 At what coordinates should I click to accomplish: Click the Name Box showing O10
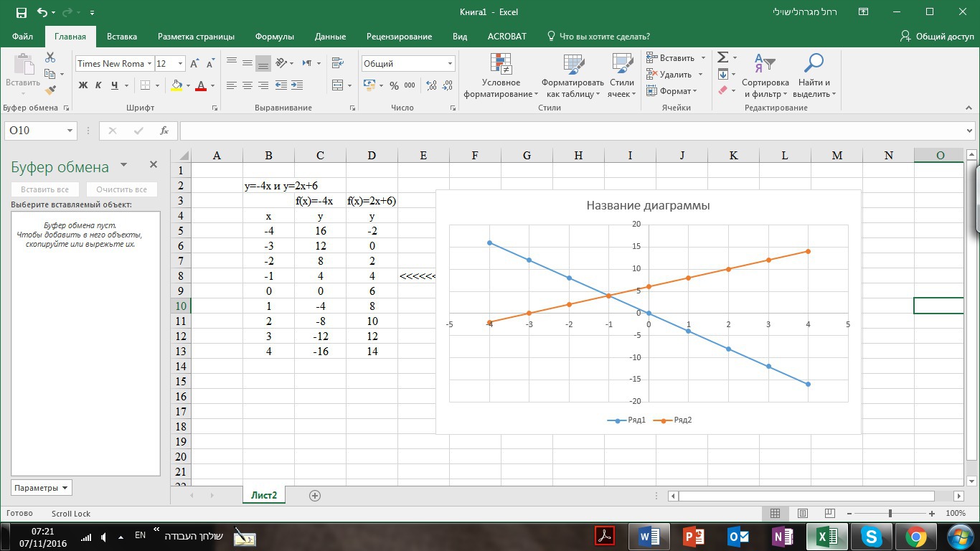coord(36,131)
